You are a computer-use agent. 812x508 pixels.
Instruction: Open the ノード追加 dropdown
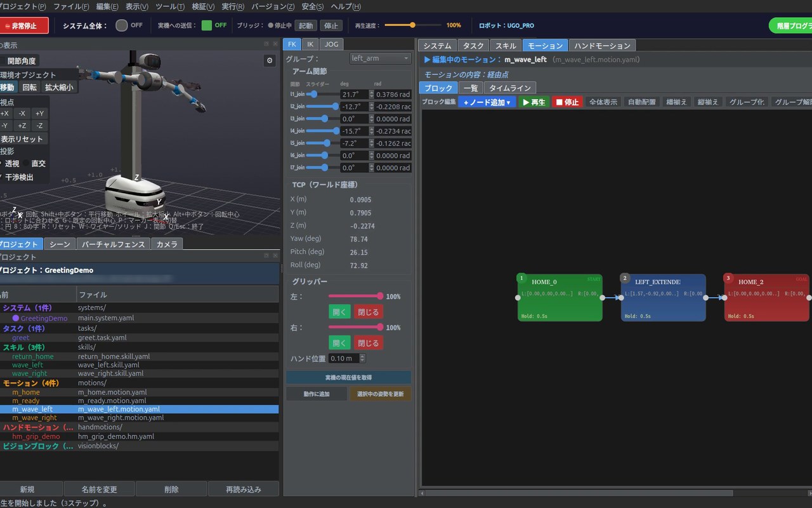coord(487,102)
